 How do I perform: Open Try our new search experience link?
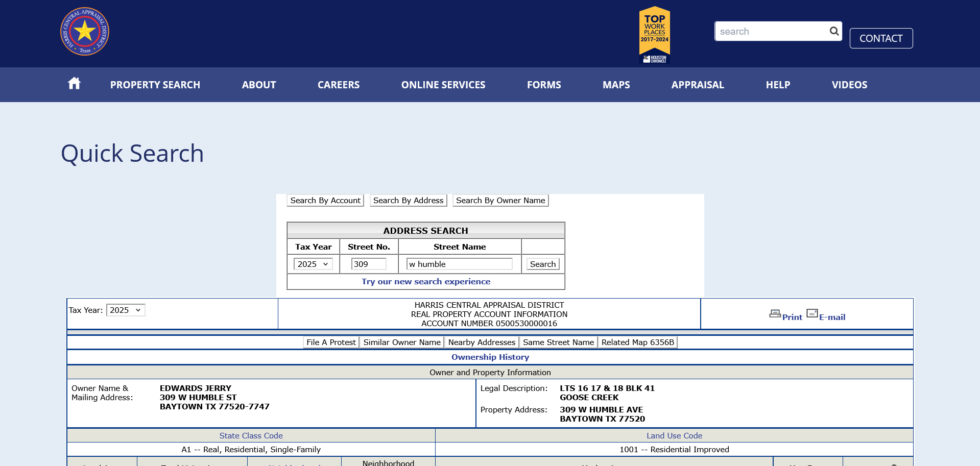click(x=426, y=282)
